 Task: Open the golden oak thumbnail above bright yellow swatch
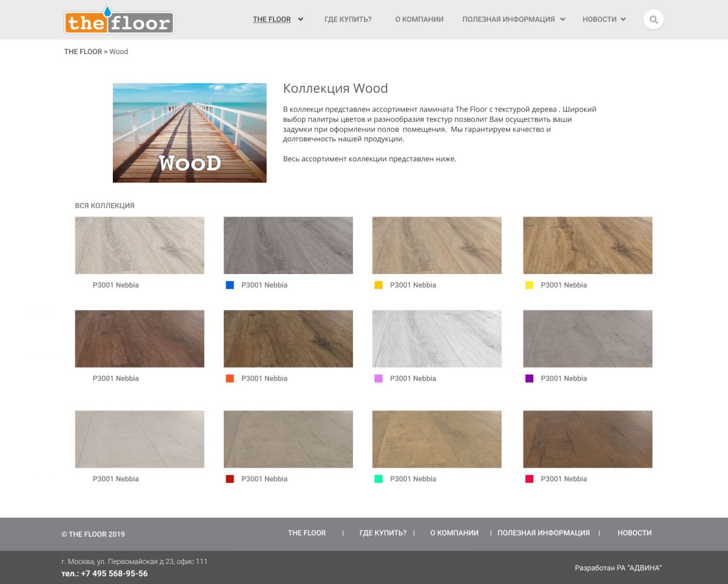pos(588,246)
